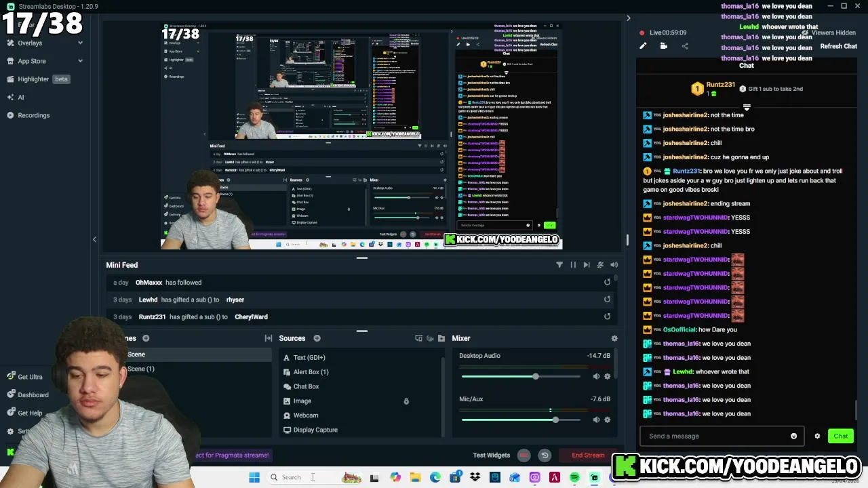Open the App Store sidebar item
868x488 pixels.
click(32, 61)
